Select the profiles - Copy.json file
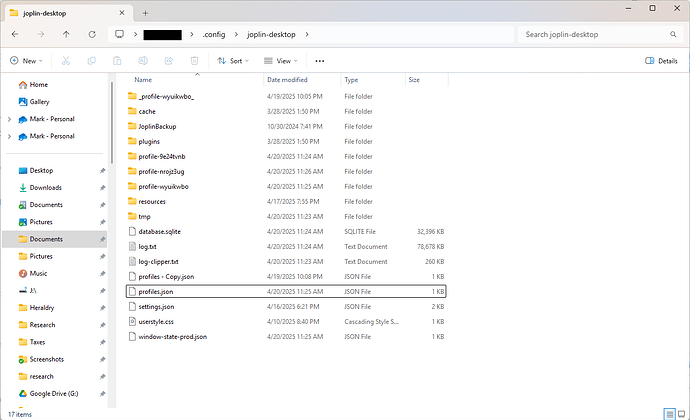690x420 pixels. point(286,276)
